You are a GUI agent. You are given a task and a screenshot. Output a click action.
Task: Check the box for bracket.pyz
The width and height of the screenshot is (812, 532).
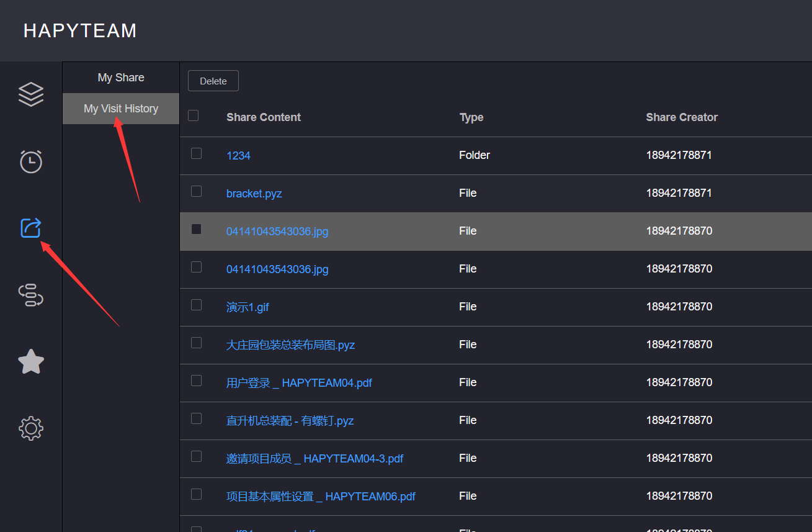[197, 191]
